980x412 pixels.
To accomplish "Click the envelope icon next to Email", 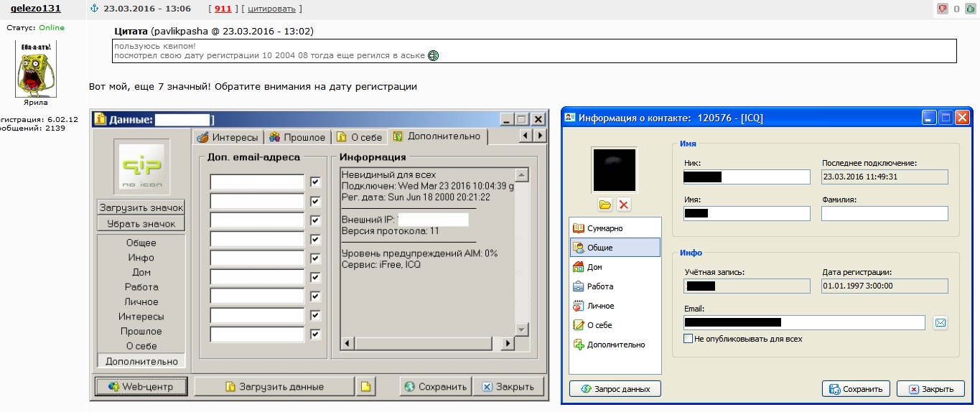I will click(x=941, y=323).
